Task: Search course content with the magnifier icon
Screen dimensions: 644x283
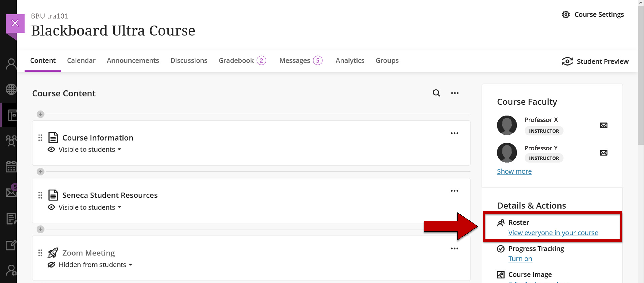Action: [437, 93]
